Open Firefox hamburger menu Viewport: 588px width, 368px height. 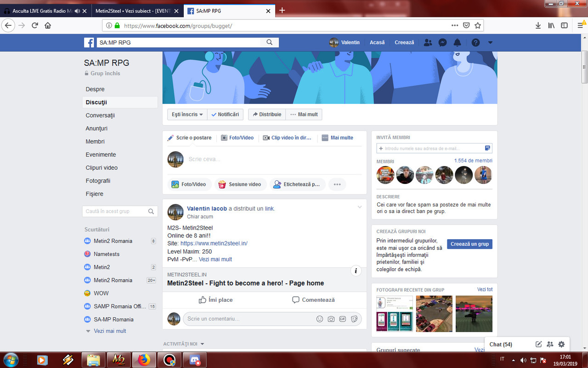[581, 25]
